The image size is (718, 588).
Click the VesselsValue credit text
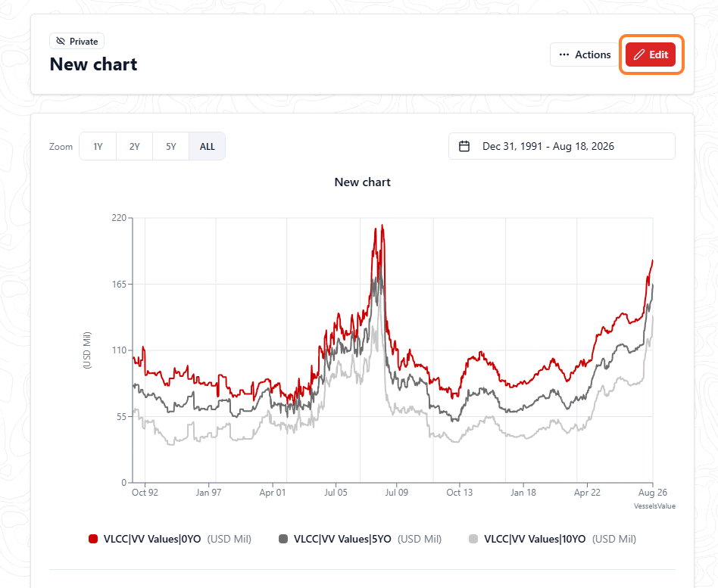coord(655,506)
